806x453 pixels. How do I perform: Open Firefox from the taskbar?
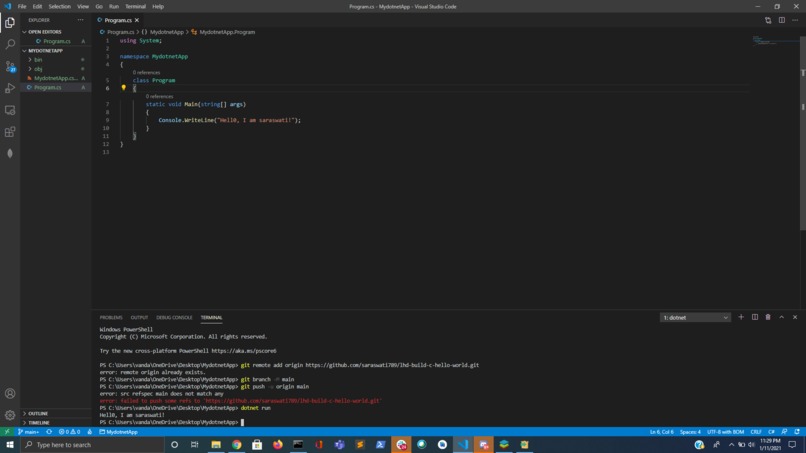point(278,445)
